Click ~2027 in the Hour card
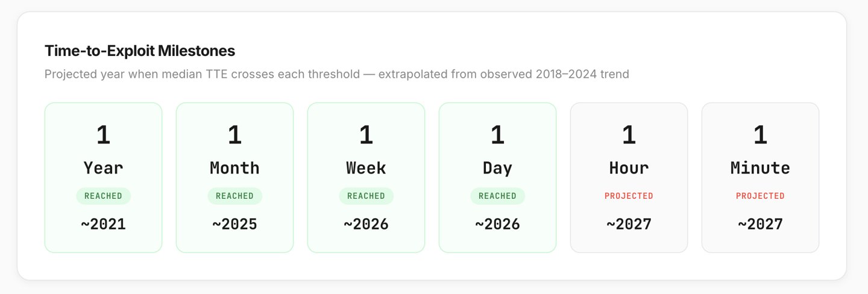Screen dimensions: 868x294 pos(629,225)
